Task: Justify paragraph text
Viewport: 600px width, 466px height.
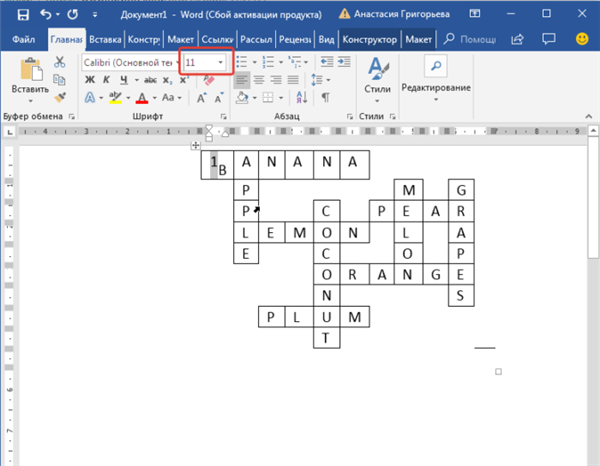Action: (293, 80)
